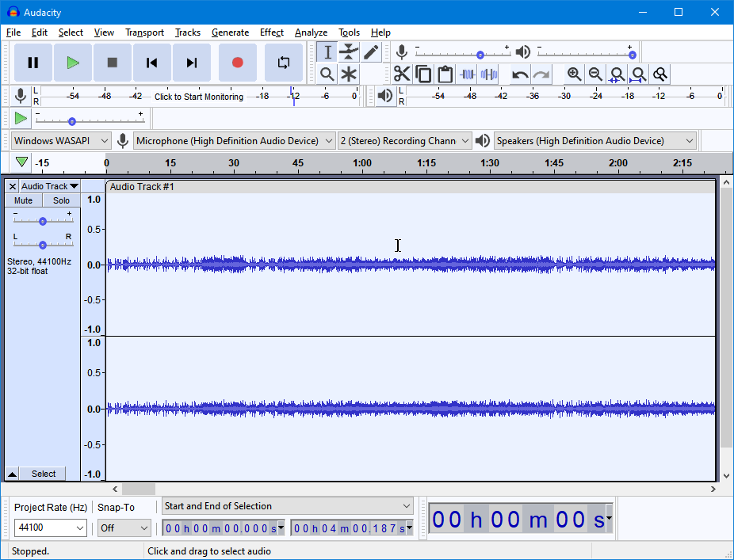Fit project to width zoom icon

coord(639,74)
